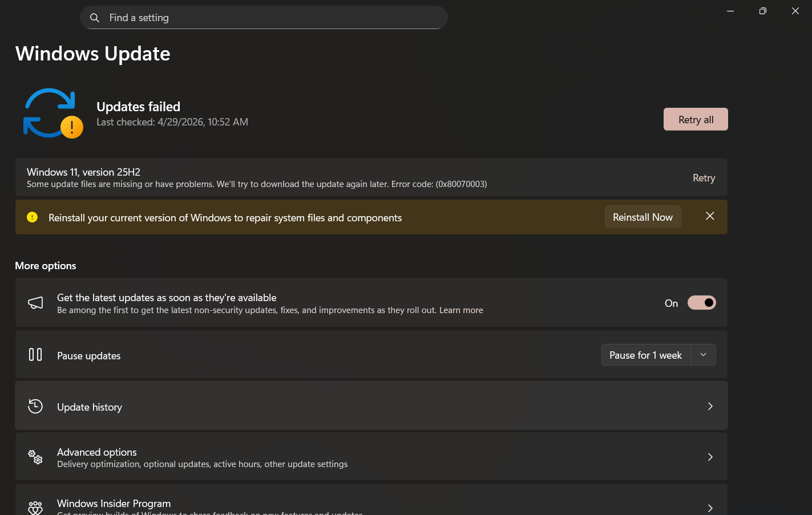Open Windows Insider Program via its chevron
The height and width of the screenshot is (515, 812).
(x=710, y=508)
